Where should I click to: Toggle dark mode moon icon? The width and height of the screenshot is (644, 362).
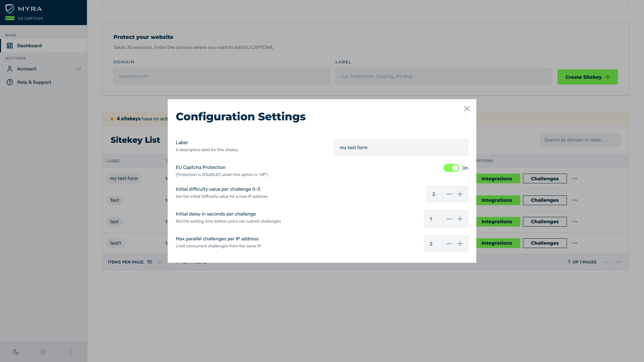point(16,352)
